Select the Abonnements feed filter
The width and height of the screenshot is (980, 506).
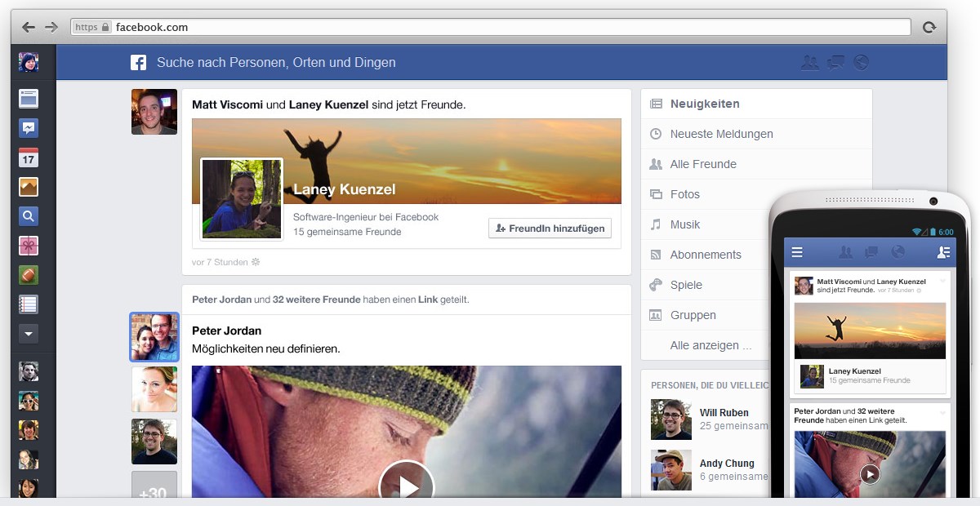click(x=706, y=255)
